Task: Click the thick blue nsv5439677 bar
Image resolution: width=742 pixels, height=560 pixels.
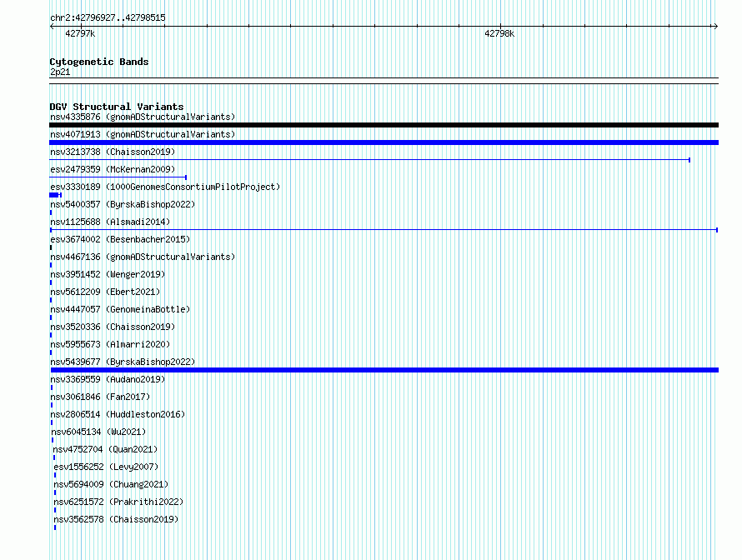Action: pos(384,370)
